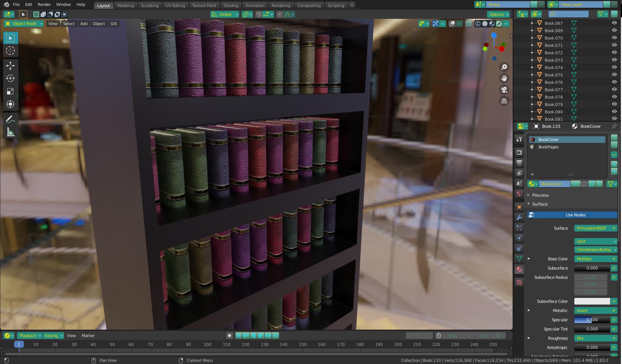Open the Object Data mesh properties tab

tap(519, 259)
